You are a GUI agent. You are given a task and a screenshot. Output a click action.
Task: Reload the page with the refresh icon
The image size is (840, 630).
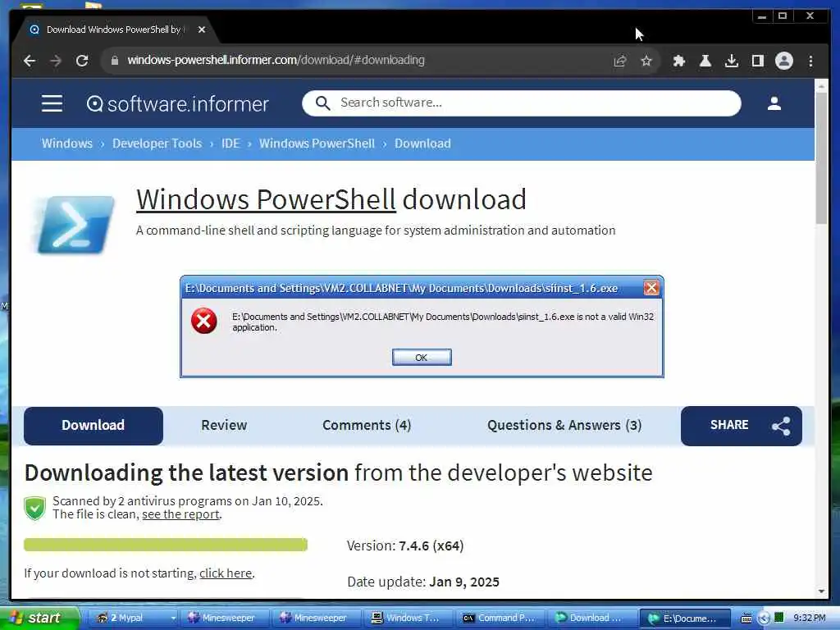coord(82,61)
